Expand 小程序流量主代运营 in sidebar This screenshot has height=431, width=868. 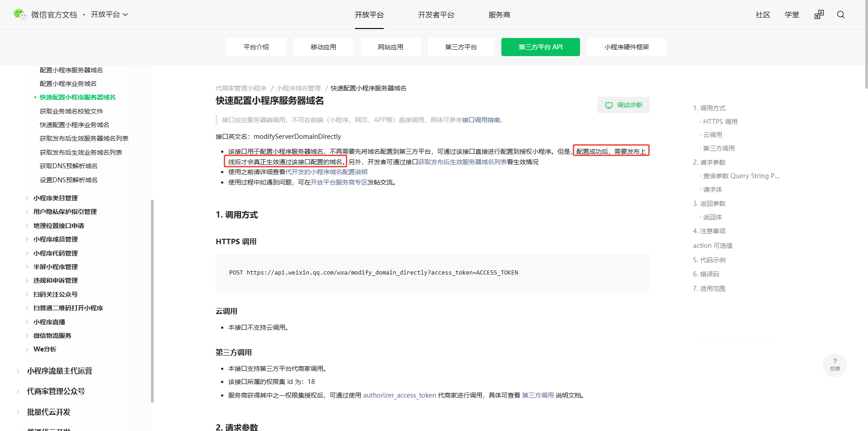click(59, 371)
